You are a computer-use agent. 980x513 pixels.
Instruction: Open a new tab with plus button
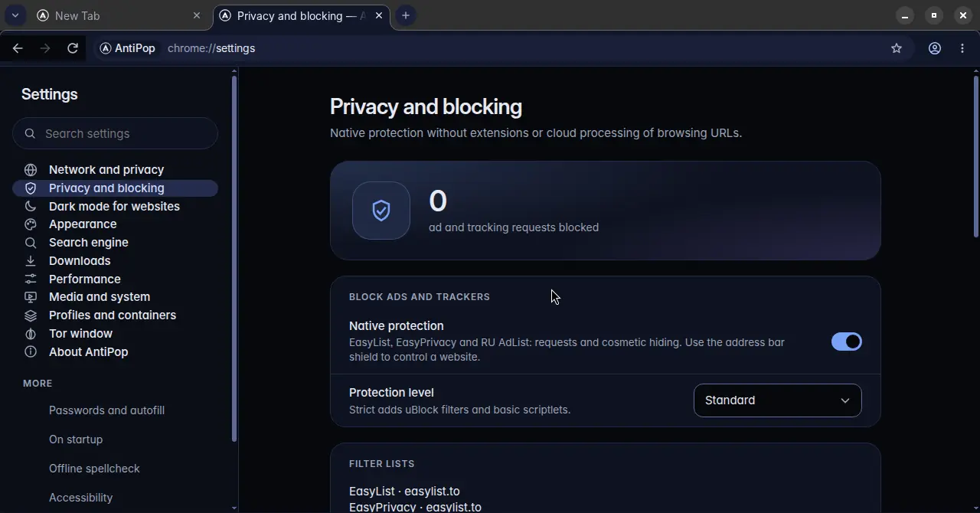point(406,15)
